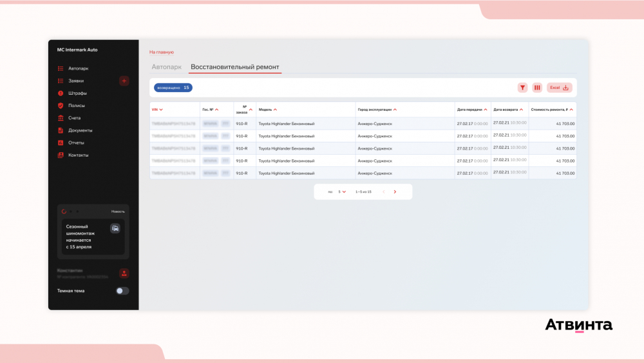This screenshot has width=644, height=363.
Task: Open the Заявки sidebar list icon
Action: (61, 81)
